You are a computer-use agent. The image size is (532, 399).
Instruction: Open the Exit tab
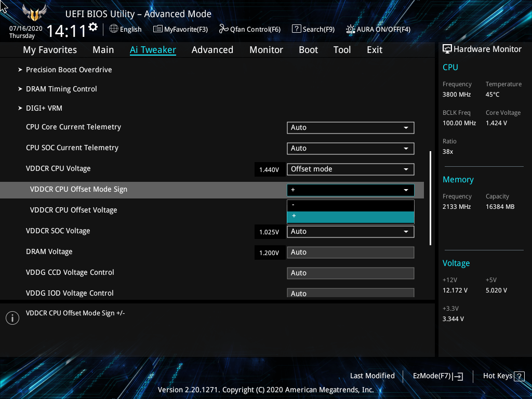[375, 50]
